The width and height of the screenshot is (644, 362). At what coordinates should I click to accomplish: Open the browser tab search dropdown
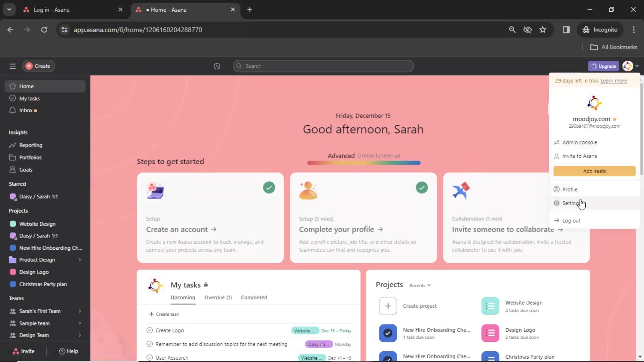(x=9, y=9)
